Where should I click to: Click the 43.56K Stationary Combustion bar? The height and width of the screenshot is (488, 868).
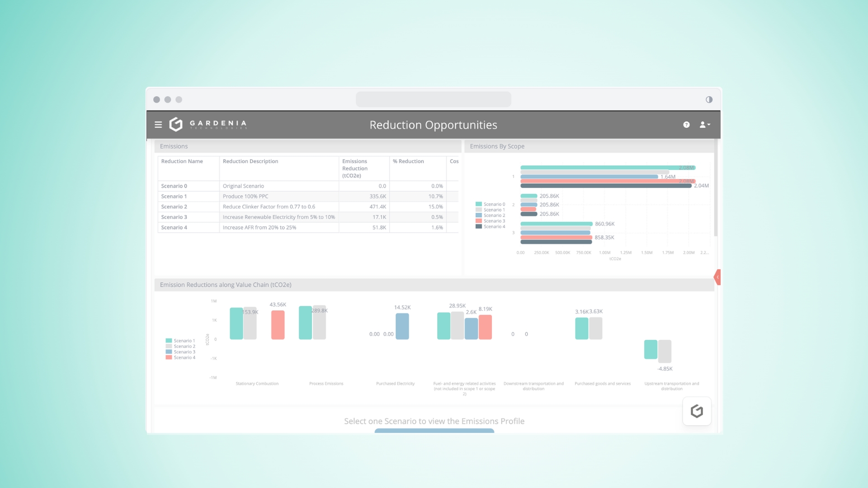point(278,325)
